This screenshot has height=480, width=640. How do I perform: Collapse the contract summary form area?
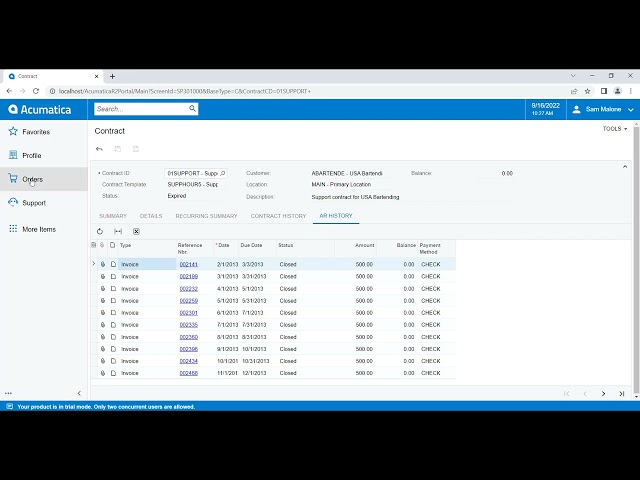coord(625,167)
